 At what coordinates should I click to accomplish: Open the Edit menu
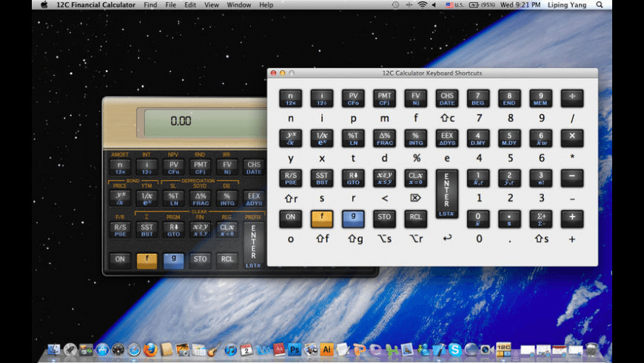(x=190, y=5)
